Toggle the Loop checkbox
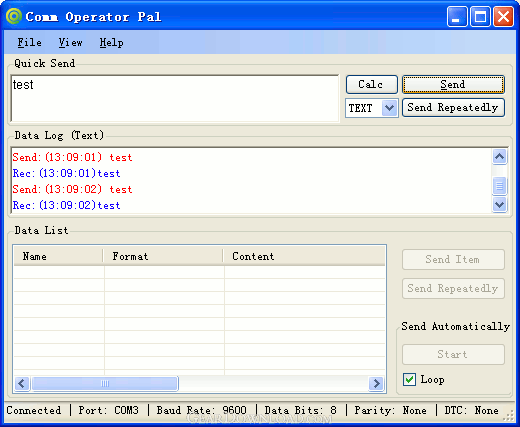Viewport: 520px width, 427px height. click(x=409, y=379)
